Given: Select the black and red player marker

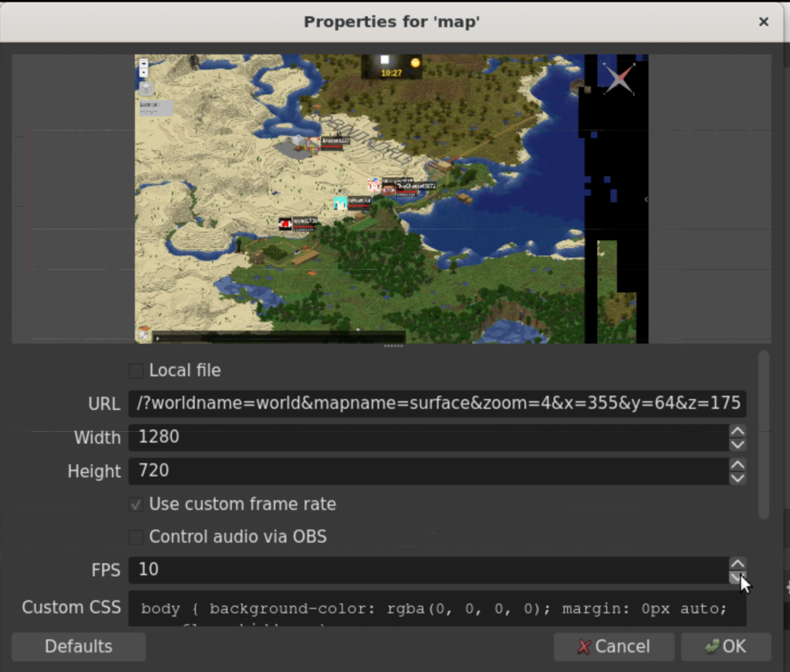Looking at the screenshot, I should pos(285,224).
